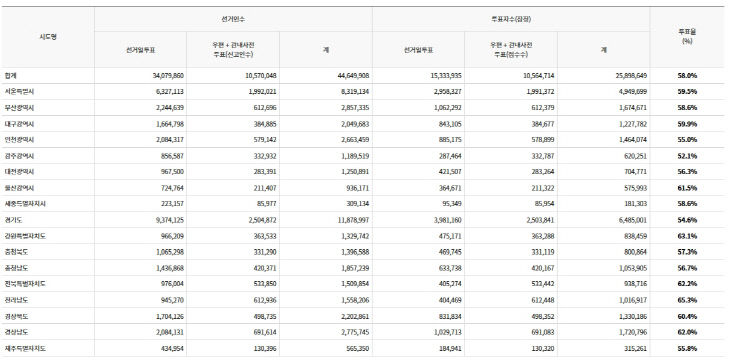Click the 59.5% turnout value
The image size is (730, 360).
687,92
